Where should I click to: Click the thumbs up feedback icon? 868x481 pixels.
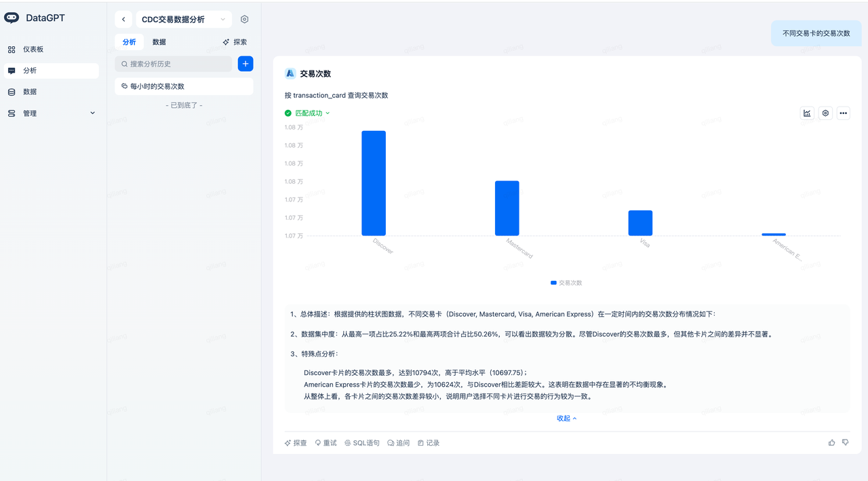point(832,442)
